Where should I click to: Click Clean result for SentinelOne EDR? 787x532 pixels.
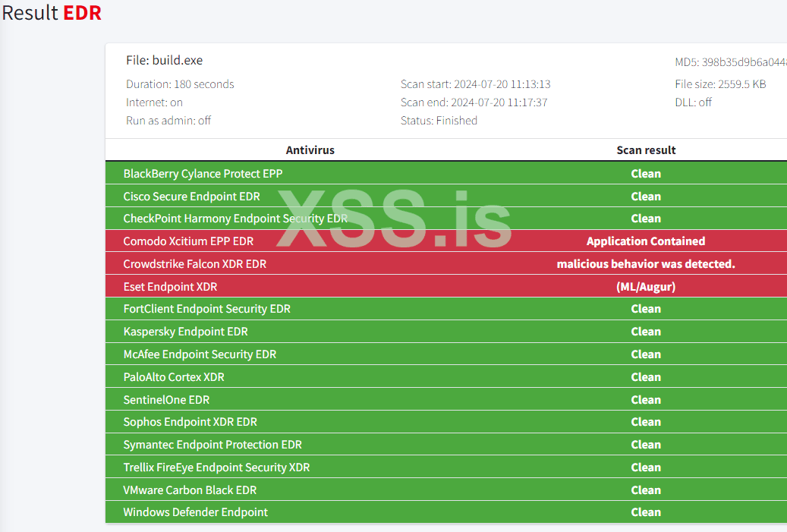pyautogui.click(x=646, y=400)
